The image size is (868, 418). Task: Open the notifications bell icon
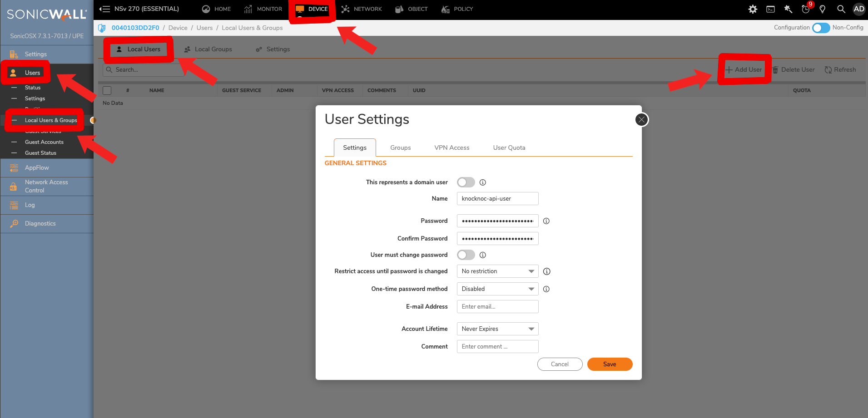click(805, 9)
